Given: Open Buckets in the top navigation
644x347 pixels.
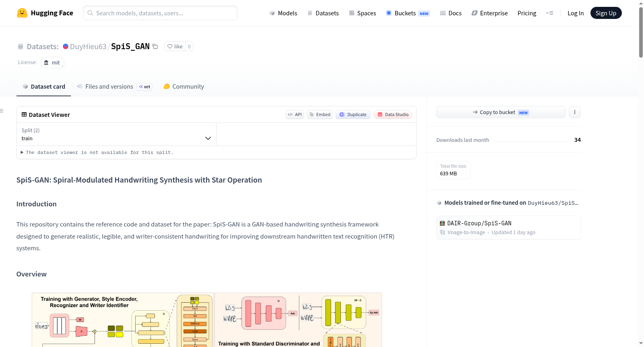Looking at the screenshot, I should (x=408, y=13).
